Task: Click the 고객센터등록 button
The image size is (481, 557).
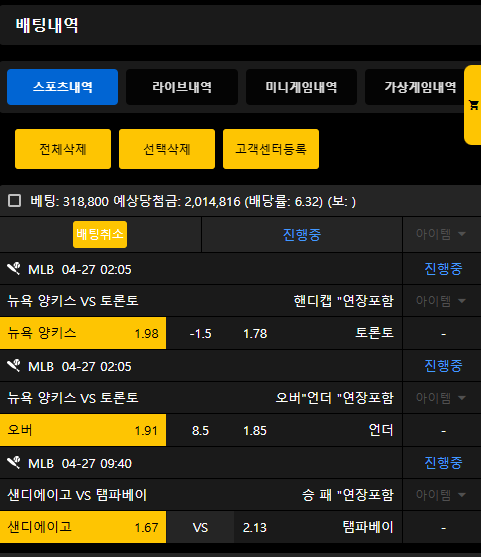Action: pyautogui.click(x=271, y=149)
